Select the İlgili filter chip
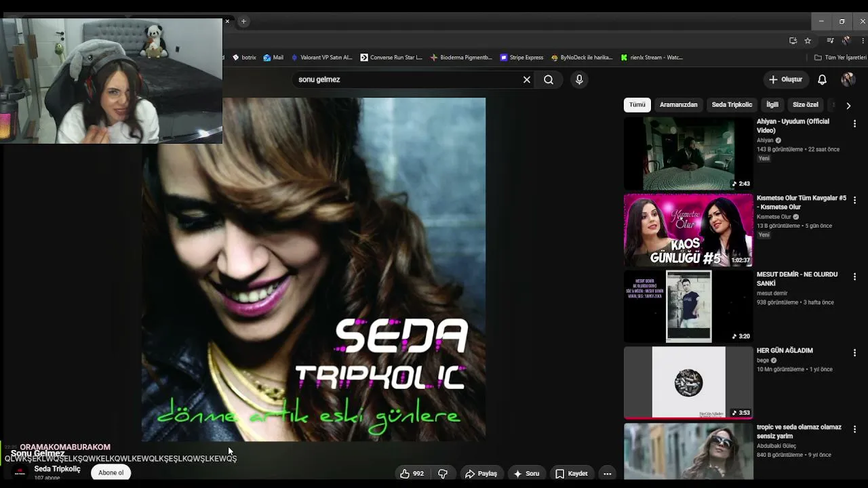868x488 pixels. [772, 105]
